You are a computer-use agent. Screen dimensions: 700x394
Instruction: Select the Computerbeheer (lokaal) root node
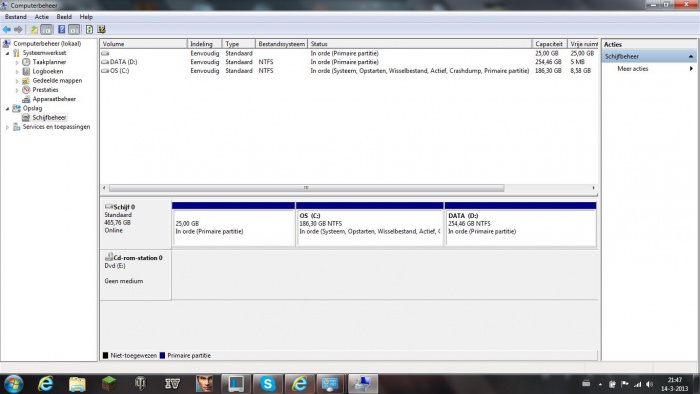[47, 44]
